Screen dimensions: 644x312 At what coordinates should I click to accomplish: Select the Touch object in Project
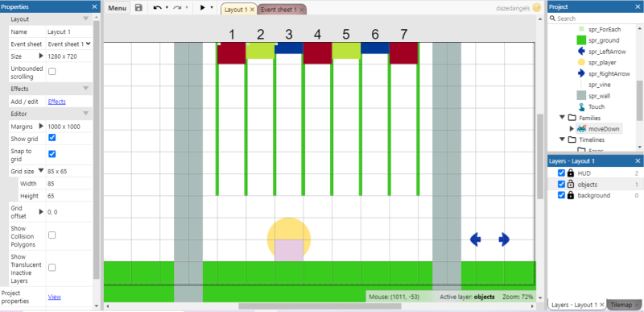tap(597, 107)
